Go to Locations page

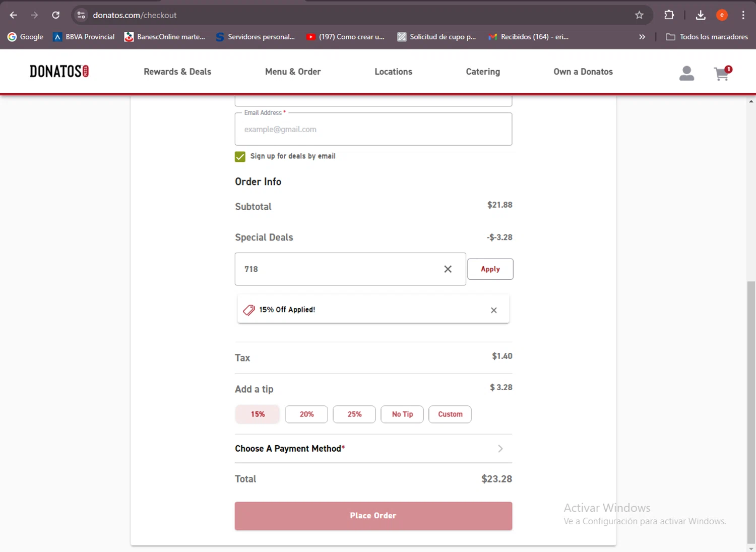[393, 72]
